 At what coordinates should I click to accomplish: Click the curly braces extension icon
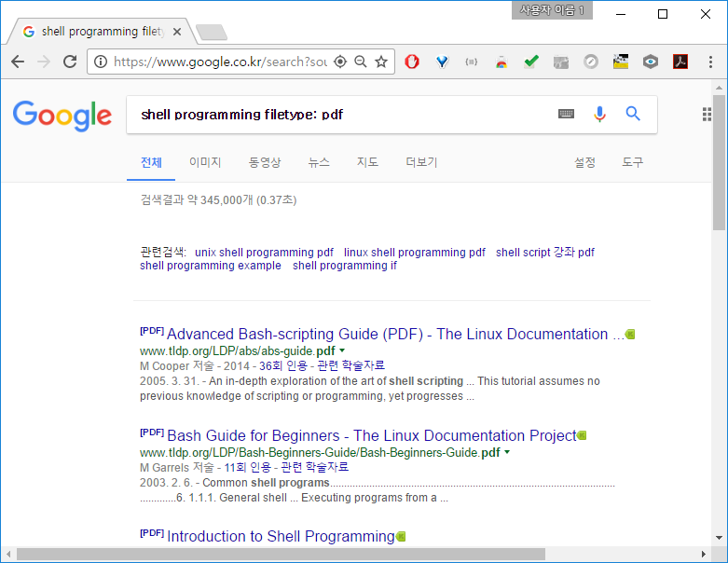pos(472,62)
